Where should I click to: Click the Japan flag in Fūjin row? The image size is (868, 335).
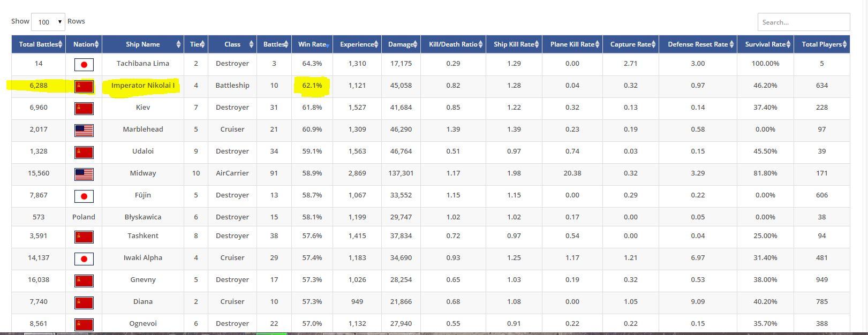point(84,196)
